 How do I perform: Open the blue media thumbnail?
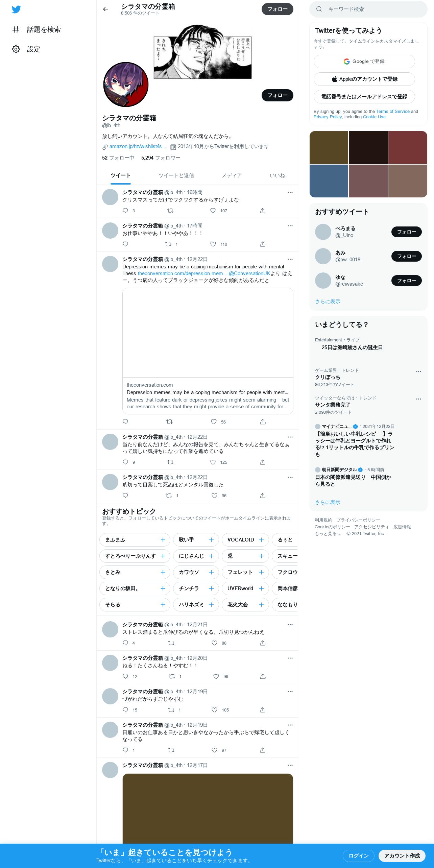(x=329, y=181)
